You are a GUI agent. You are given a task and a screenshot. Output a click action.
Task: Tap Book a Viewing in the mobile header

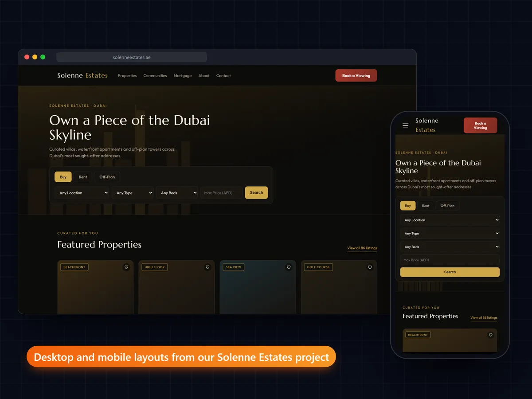point(480,125)
